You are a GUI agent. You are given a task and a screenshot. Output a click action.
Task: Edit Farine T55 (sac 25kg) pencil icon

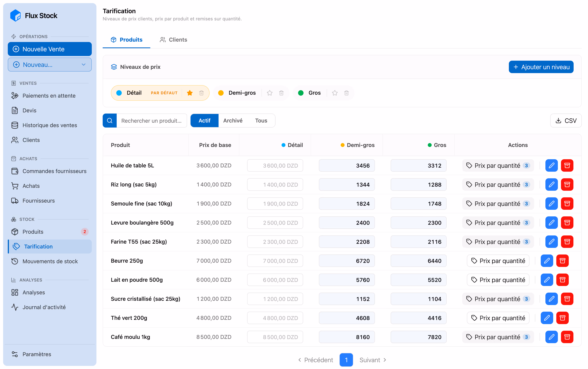551,242
